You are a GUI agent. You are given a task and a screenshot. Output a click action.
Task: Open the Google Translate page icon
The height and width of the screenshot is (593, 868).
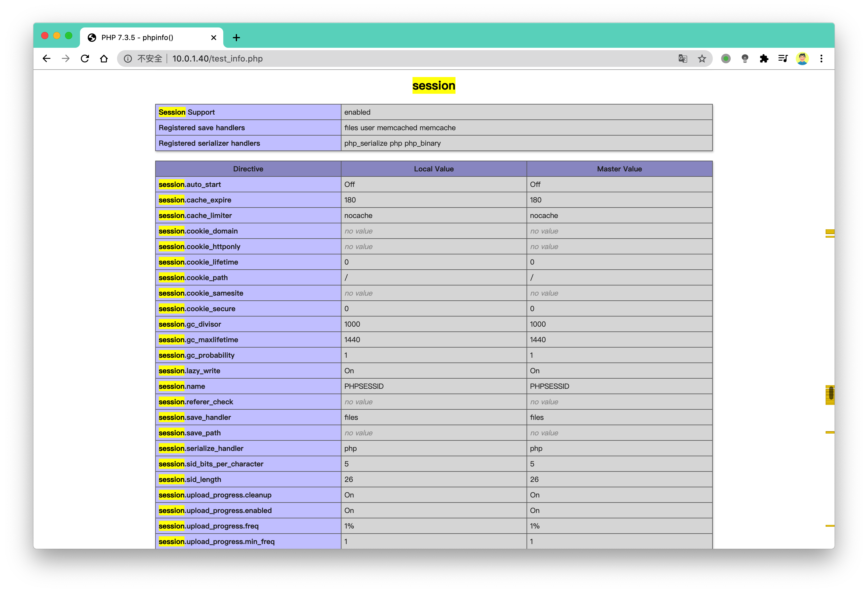tap(683, 59)
